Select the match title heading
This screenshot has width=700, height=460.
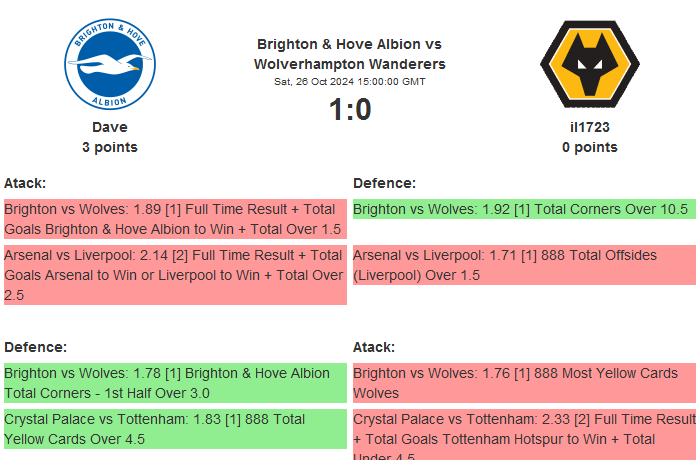tap(349, 54)
